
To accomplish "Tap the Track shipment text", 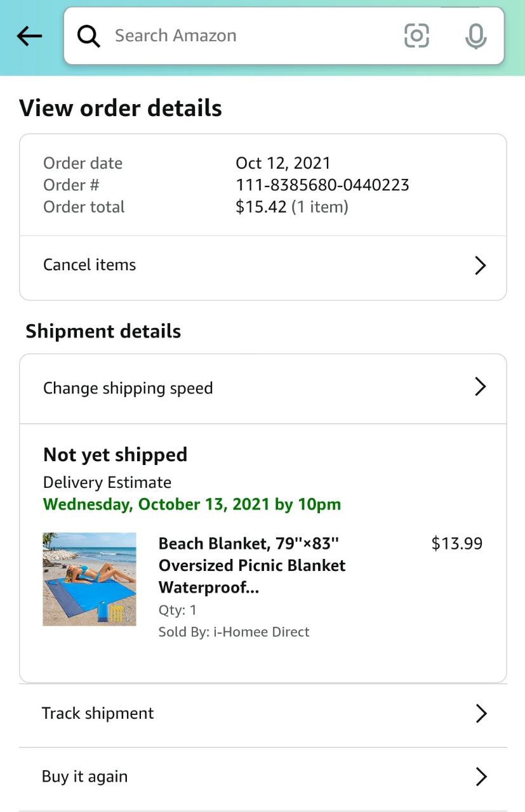I will tap(98, 713).
